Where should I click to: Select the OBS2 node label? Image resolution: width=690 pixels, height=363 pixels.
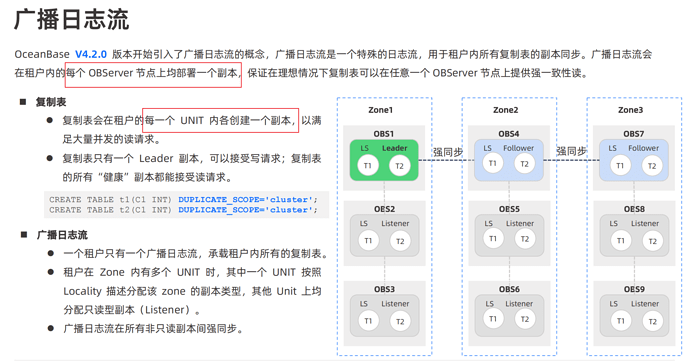click(385, 209)
